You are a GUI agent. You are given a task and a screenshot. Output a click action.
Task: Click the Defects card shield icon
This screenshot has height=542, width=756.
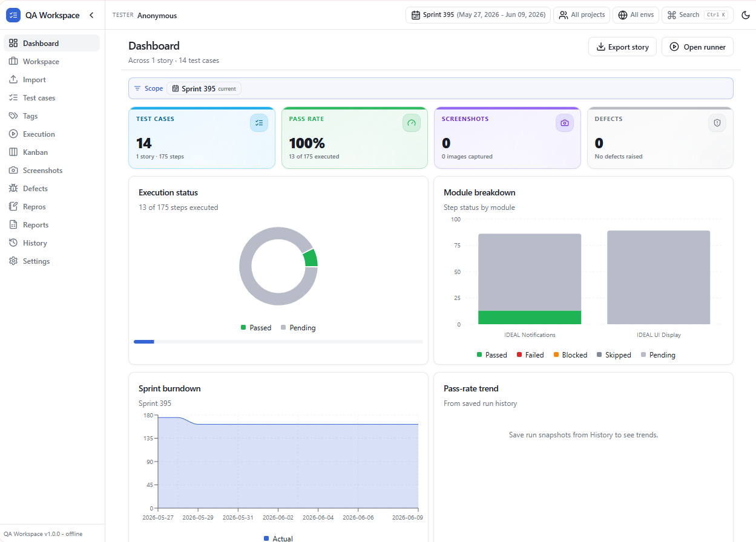tap(717, 123)
